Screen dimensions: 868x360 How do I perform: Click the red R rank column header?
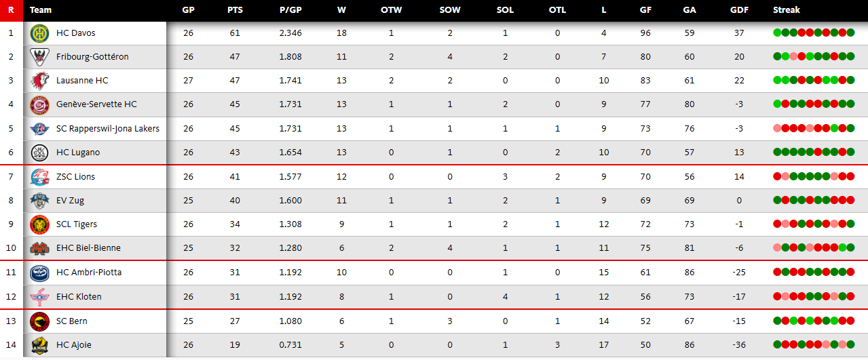point(11,10)
